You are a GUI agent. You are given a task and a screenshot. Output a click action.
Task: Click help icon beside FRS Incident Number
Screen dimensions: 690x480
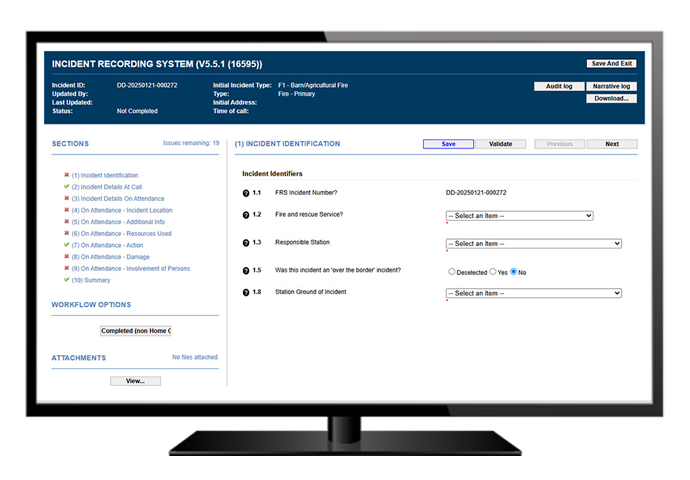pyautogui.click(x=246, y=192)
